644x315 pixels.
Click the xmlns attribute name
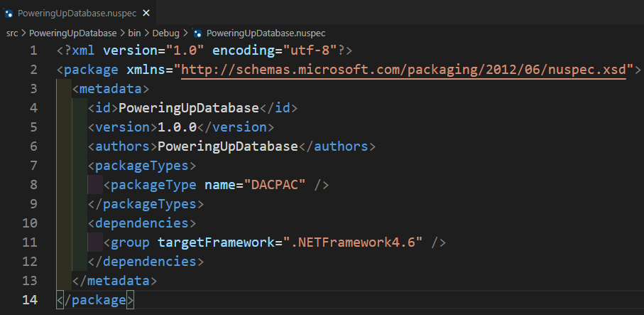tap(146, 70)
